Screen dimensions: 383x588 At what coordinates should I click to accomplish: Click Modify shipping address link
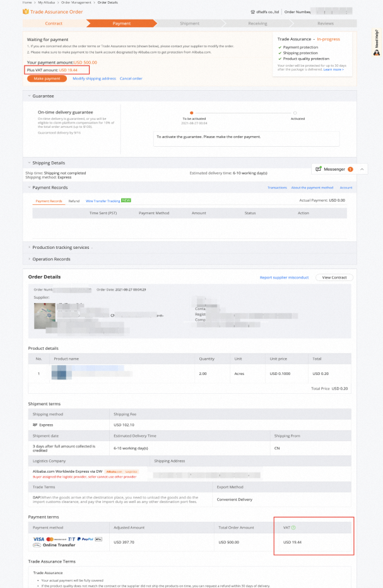click(x=94, y=79)
